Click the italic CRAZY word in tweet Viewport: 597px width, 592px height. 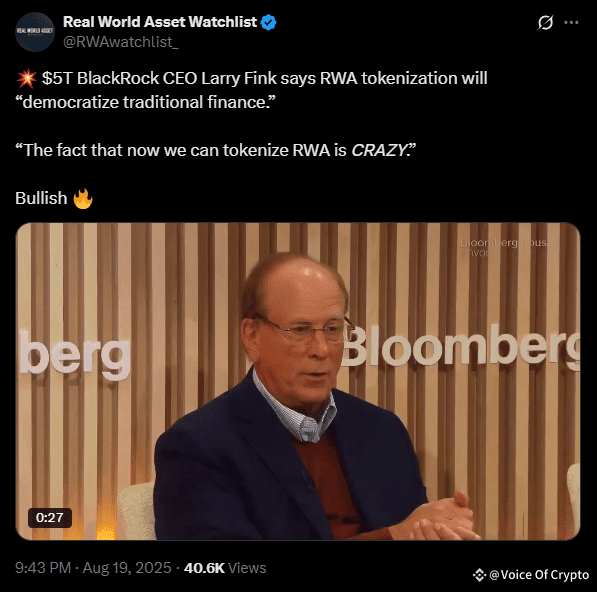point(378,150)
